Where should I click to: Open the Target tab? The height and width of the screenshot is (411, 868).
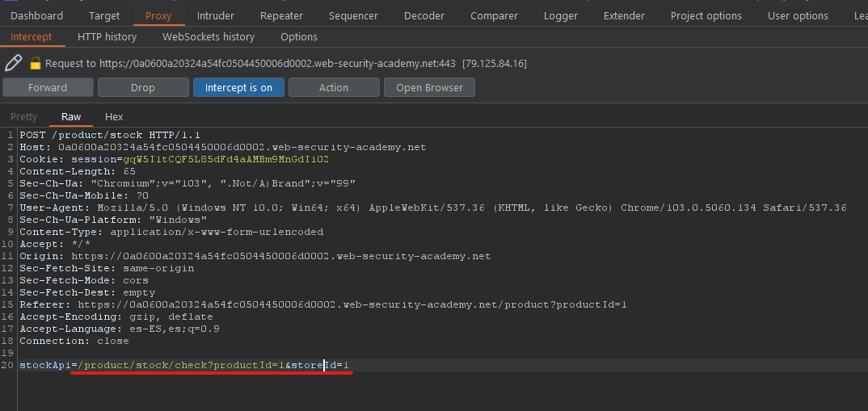pos(104,16)
